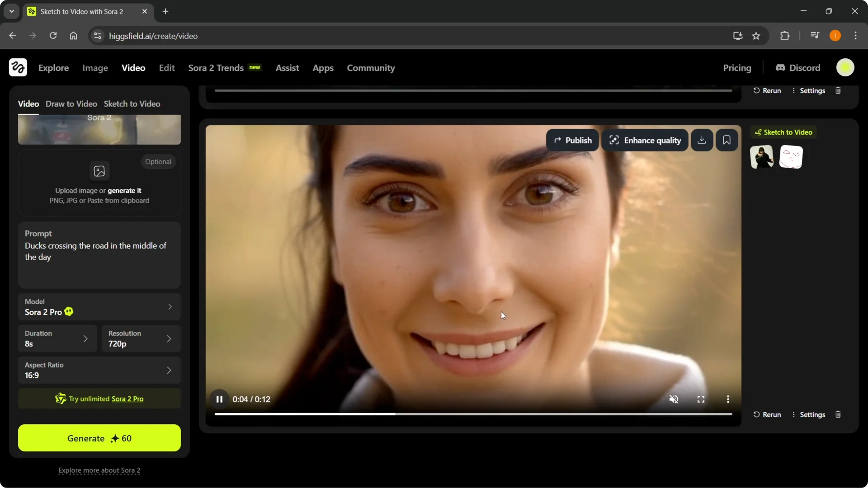
Task: Unmute the video player
Action: 674,399
